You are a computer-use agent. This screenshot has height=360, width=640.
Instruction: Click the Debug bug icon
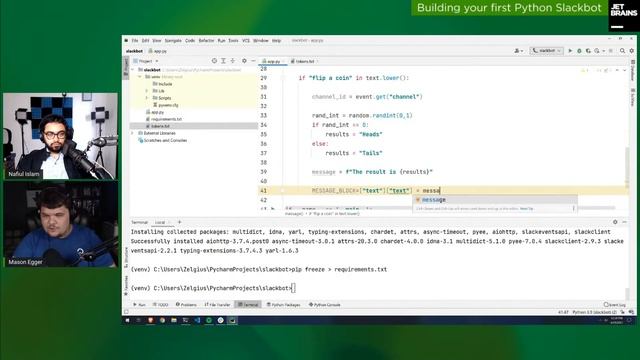click(x=579, y=51)
